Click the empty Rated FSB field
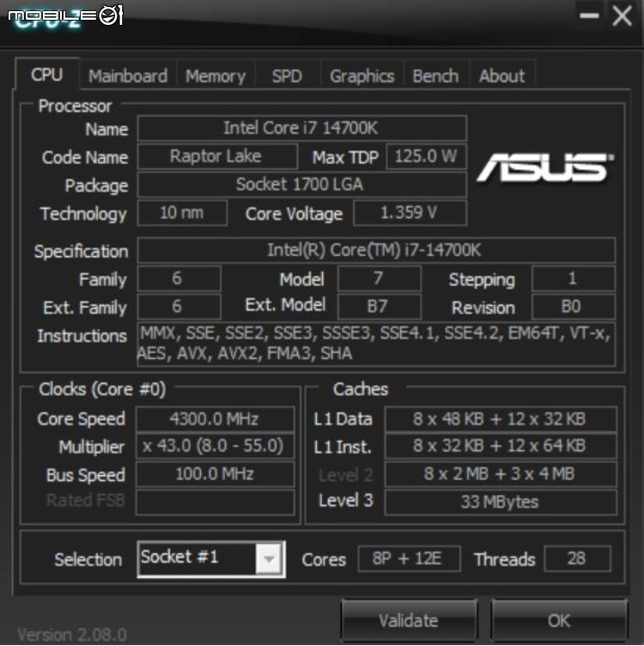 tap(215, 502)
